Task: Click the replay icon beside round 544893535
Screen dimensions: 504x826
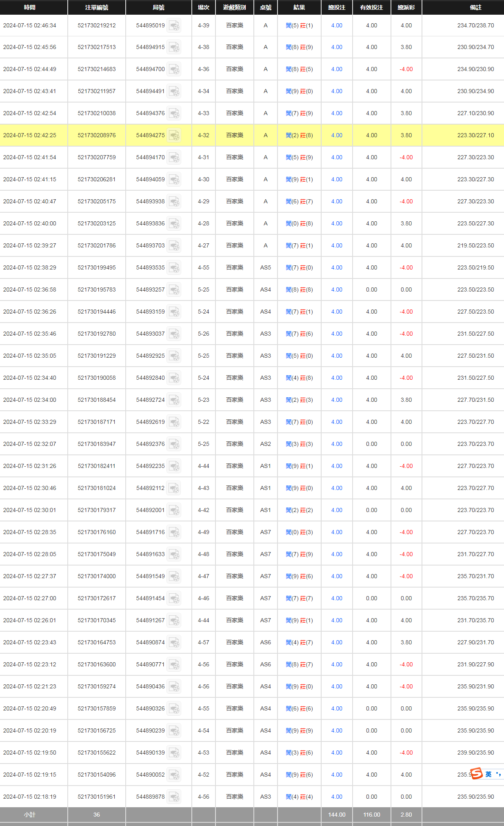Action: (x=174, y=268)
